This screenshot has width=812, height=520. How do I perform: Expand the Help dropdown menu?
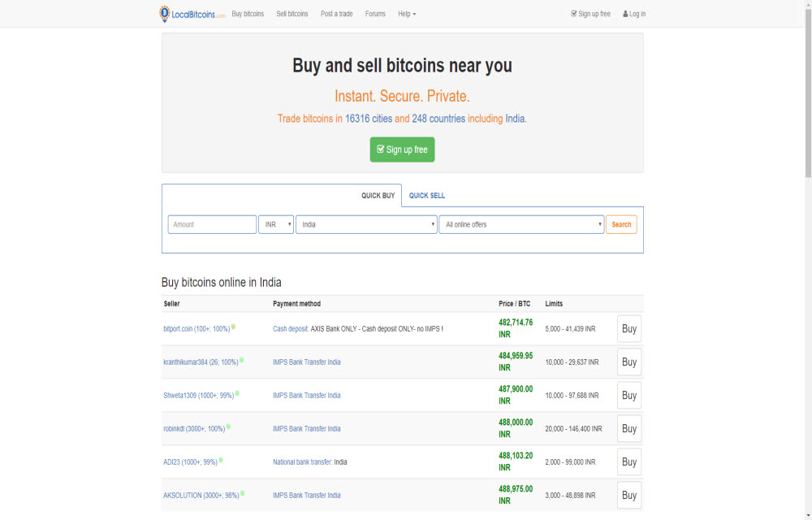click(407, 14)
